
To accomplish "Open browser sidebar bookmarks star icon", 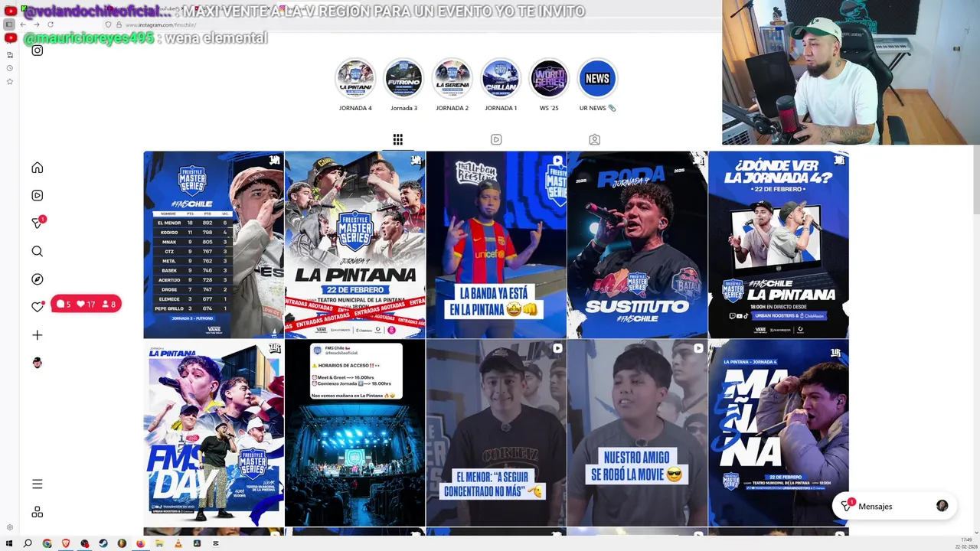I will tap(10, 81).
